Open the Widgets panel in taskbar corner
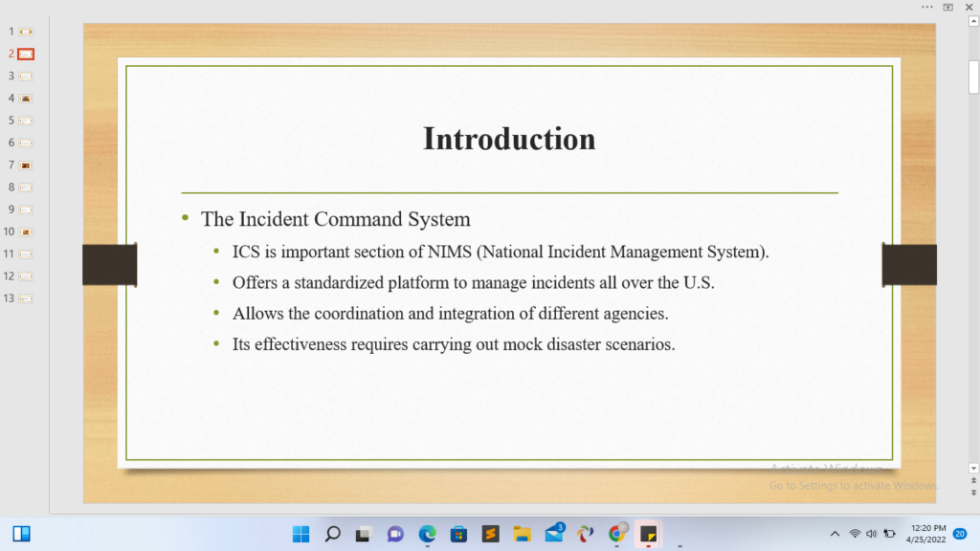The image size is (980, 551). (x=21, y=534)
